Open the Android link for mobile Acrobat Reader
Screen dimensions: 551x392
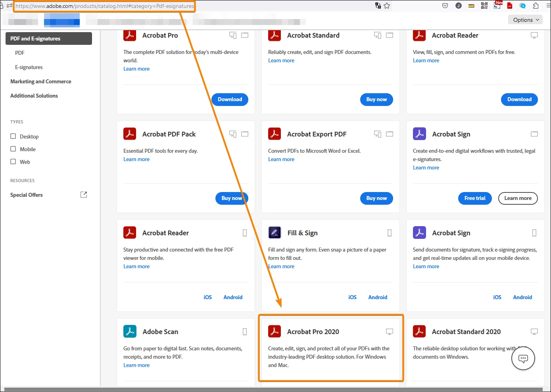(x=233, y=297)
